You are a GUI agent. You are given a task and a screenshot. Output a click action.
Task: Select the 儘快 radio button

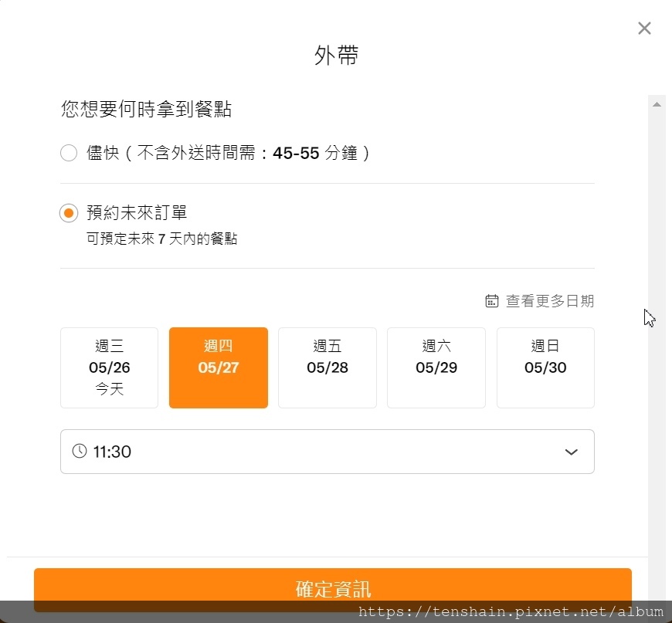click(x=69, y=153)
